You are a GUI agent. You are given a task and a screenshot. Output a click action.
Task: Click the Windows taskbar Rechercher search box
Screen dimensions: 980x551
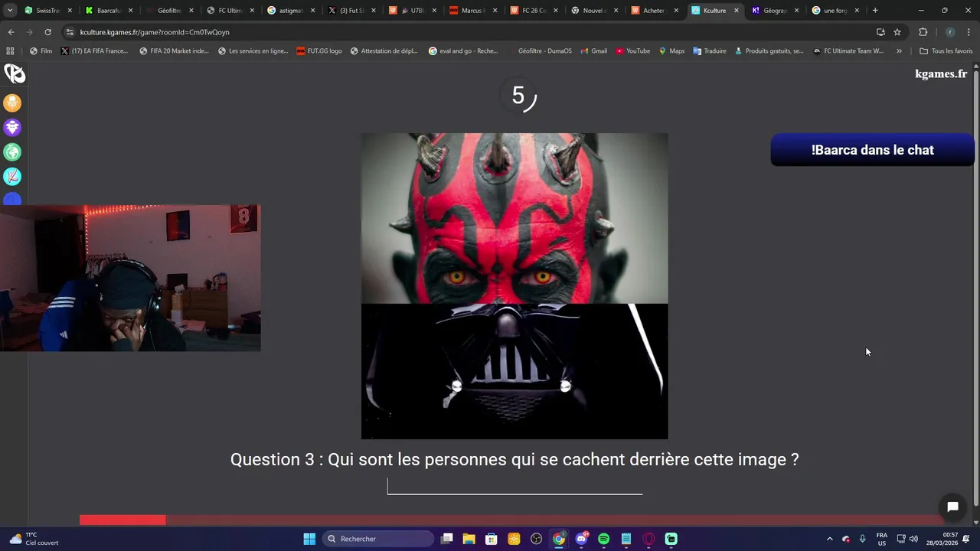click(x=378, y=539)
